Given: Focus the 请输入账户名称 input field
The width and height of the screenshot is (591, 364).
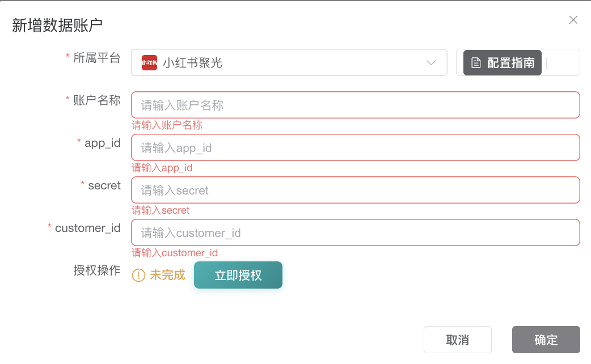Looking at the screenshot, I should (355, 105).
